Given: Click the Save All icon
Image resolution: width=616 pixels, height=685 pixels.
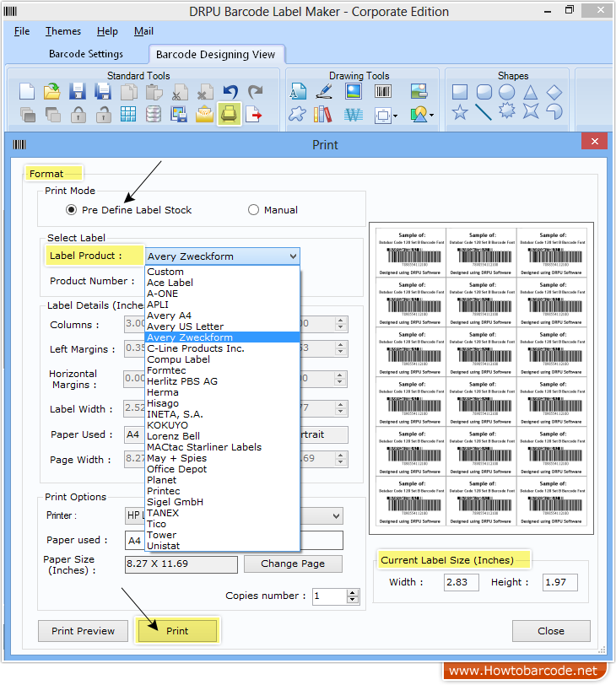Looking at the screenshot, I should click(x=103, y=92).
